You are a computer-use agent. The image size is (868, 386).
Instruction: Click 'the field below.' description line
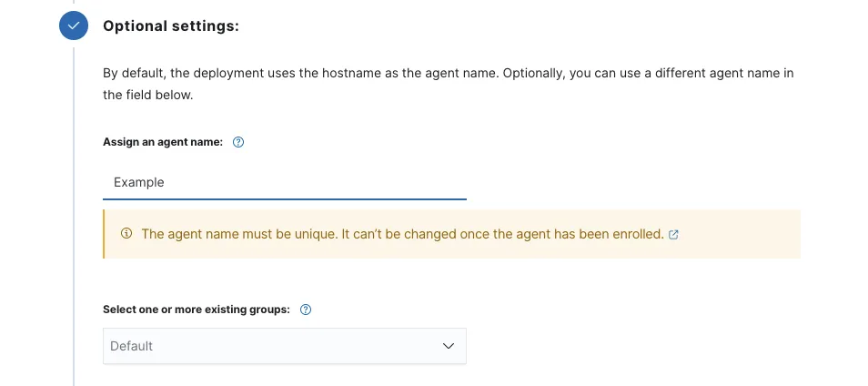coord(147,95)
